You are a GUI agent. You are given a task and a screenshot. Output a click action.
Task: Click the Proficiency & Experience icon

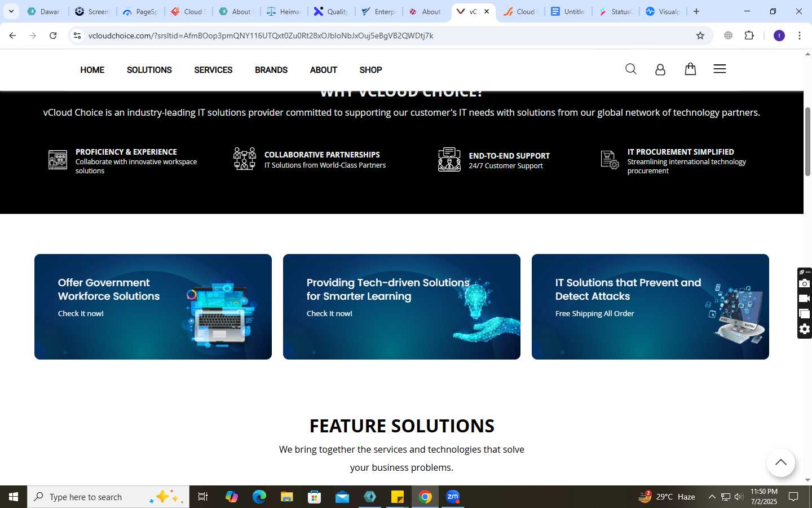pos(58,160)
